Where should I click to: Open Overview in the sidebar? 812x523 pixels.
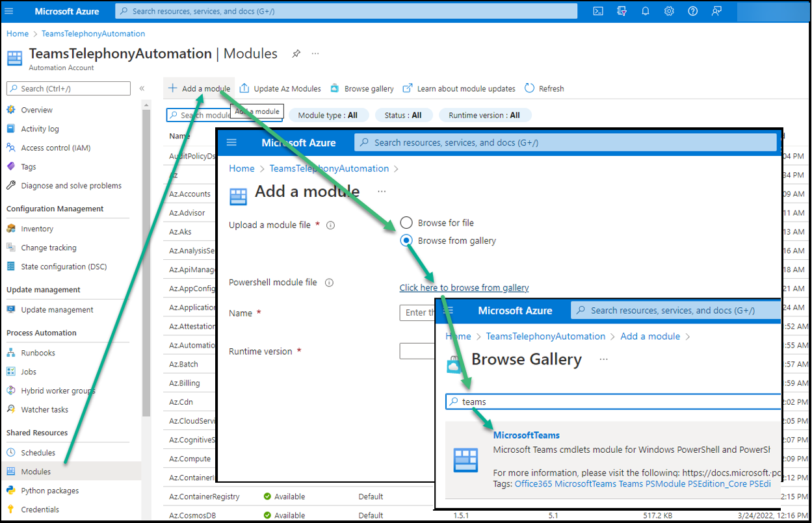(37, 110)
